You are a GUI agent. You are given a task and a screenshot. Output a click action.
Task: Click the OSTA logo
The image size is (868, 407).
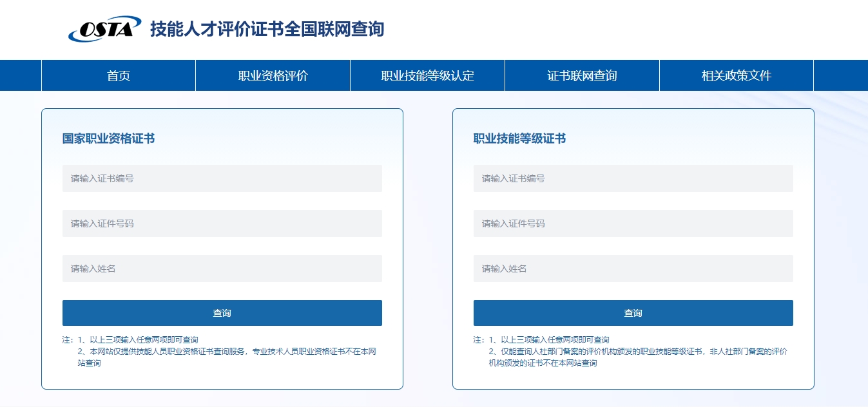104,29
